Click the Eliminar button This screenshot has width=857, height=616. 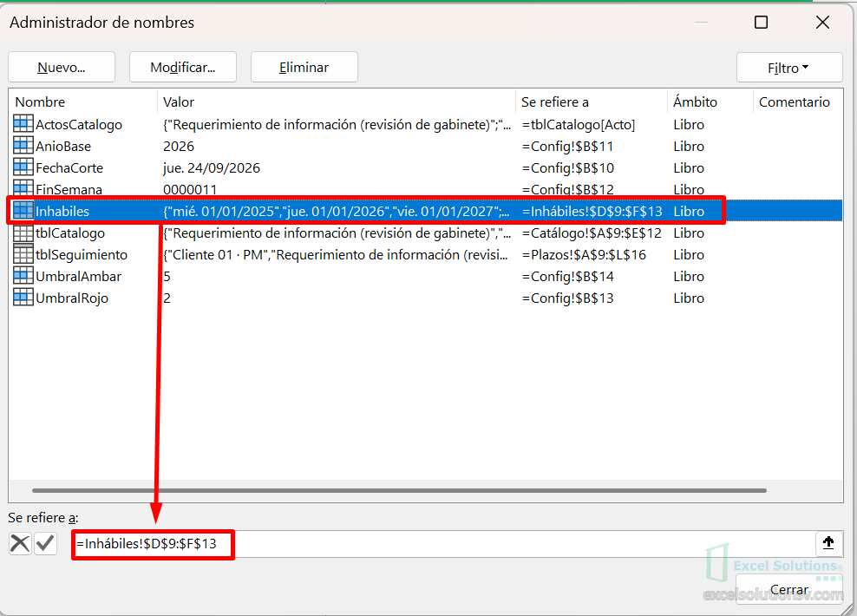coord(304,67)
